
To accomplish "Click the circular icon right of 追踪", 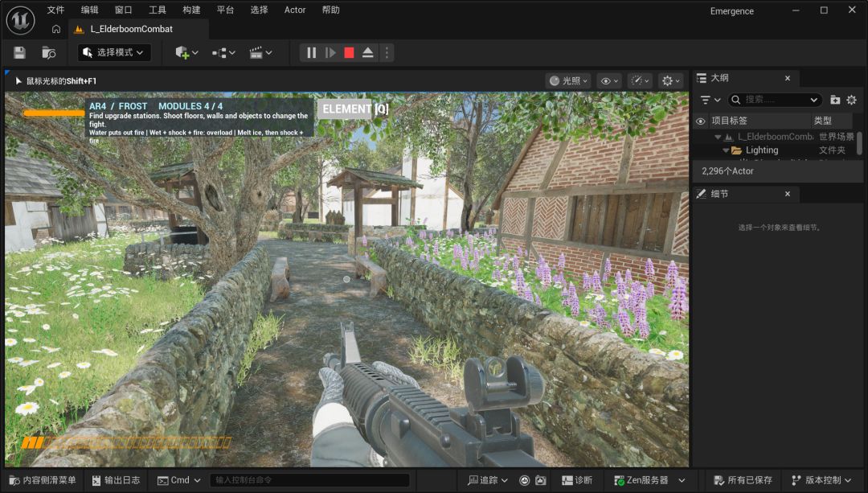I will pos(524,480).
